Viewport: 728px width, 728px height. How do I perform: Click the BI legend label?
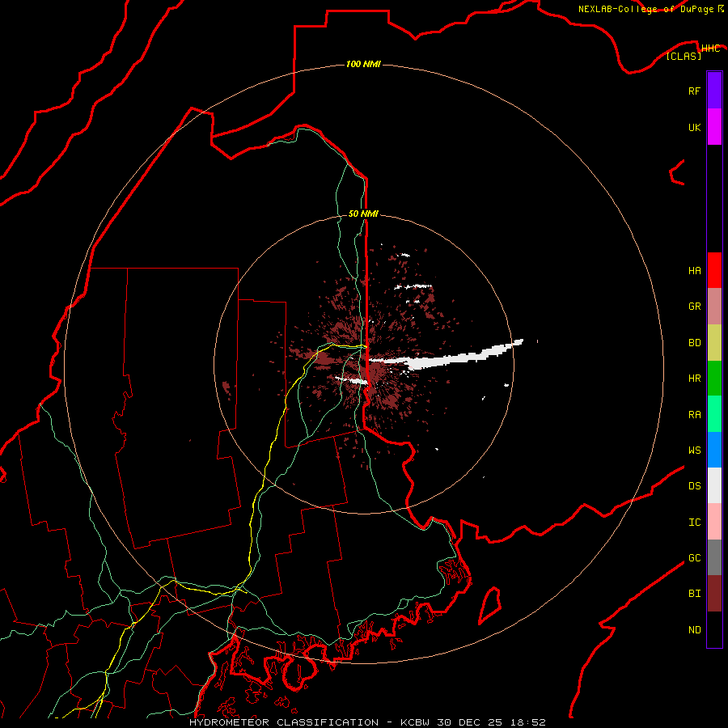[694, 594]
